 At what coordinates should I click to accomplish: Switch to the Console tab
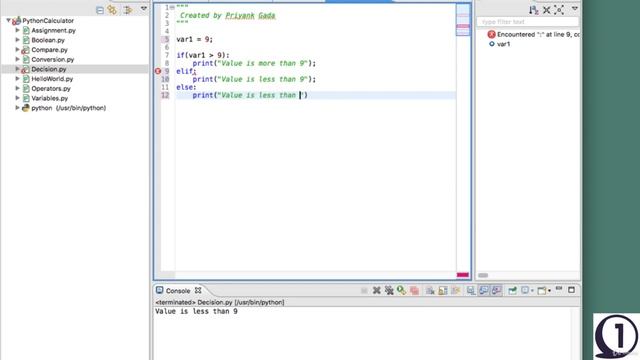pyautogui.click(x=178, y=291)
